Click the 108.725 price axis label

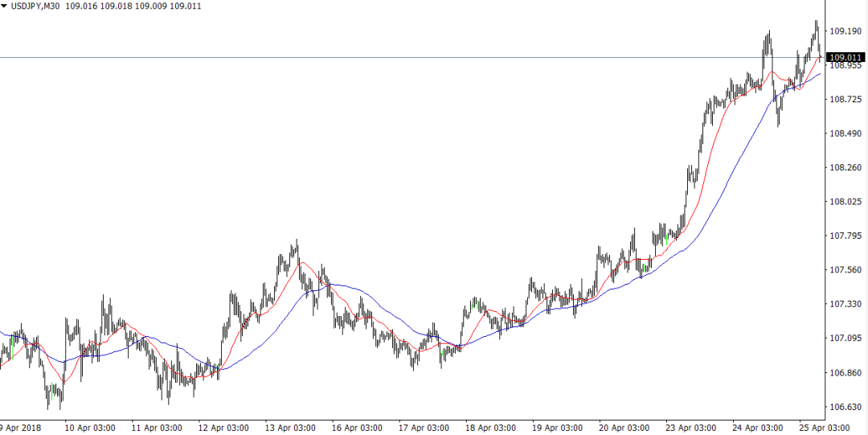[x=845, y=100]
